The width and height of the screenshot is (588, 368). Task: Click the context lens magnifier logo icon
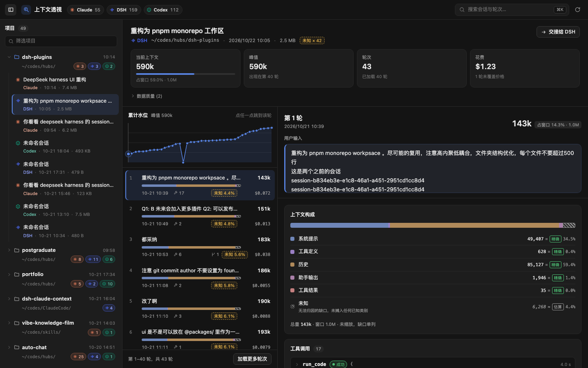(26, 9)
